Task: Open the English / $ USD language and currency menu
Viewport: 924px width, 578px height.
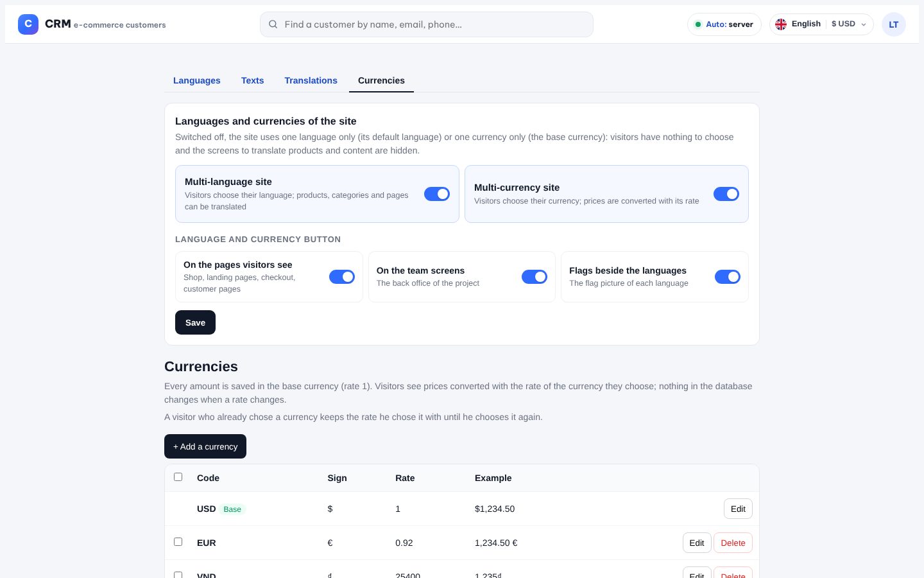Action: (821, 24)
